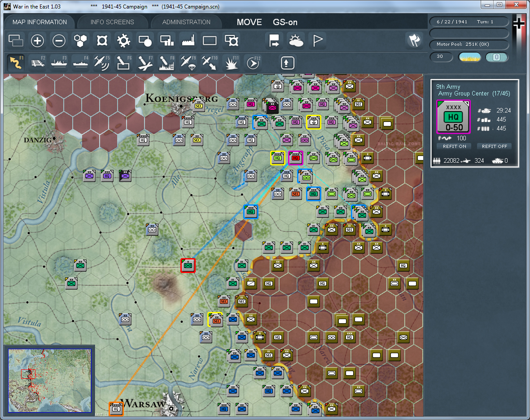The width and height of the screenshot is (530, 420).
Task: Toggle the '0' button next to the weather swatch
Action: coord(496,57)
